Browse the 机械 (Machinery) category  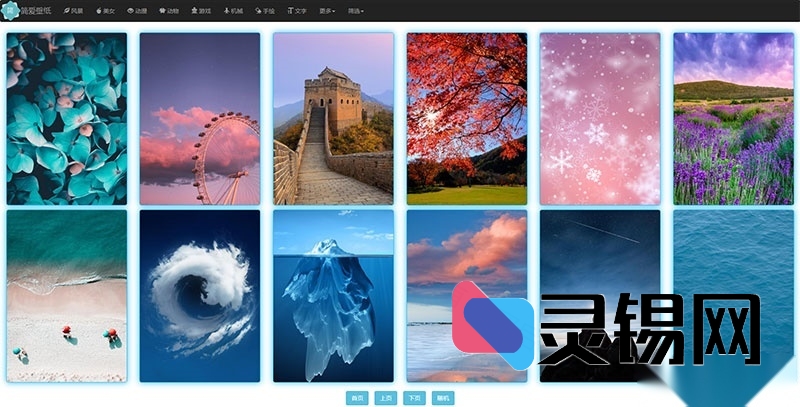(233, 10)
